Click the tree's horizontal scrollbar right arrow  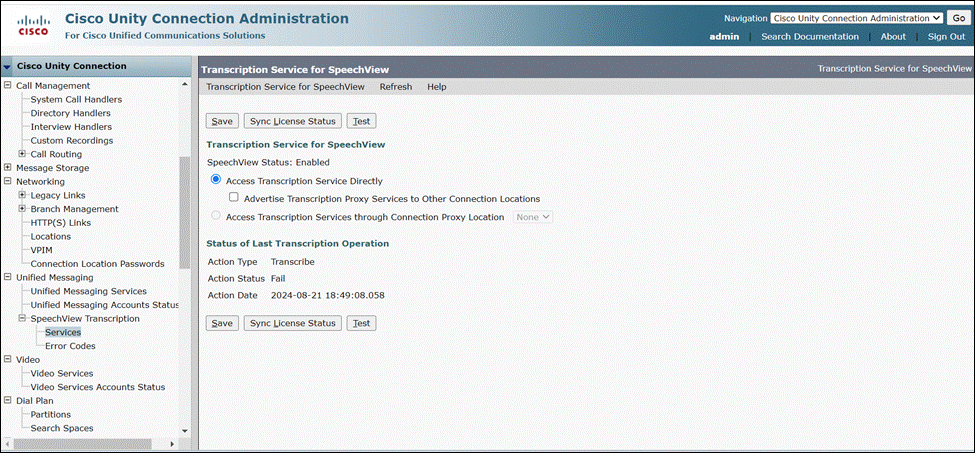(x=173, y=444)
